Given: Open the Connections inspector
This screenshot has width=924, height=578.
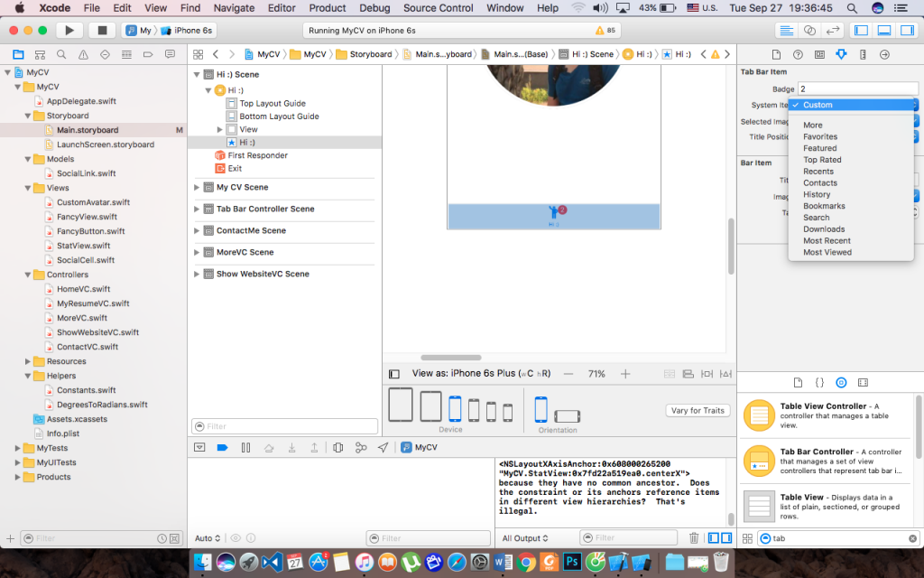Looking at the screenshot, I should click(x=884, y=56).
